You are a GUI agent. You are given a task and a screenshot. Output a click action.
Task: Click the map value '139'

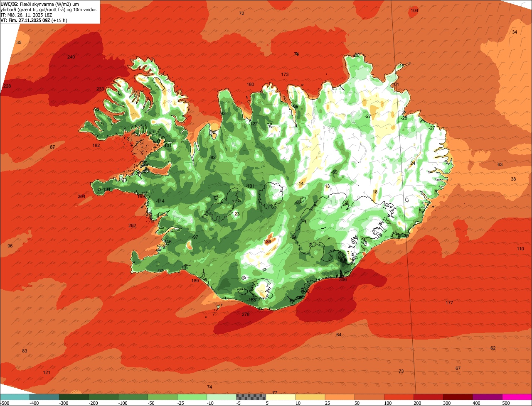pyautogui.click(x=267, y=242)
